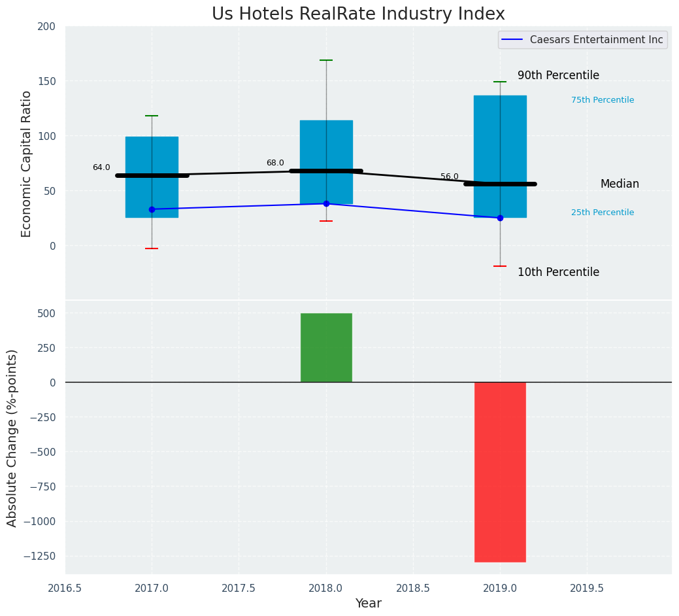Select the Caesars data point for 2019
Viewport: 679px width, 616px height.
click(x=500, y=218)
